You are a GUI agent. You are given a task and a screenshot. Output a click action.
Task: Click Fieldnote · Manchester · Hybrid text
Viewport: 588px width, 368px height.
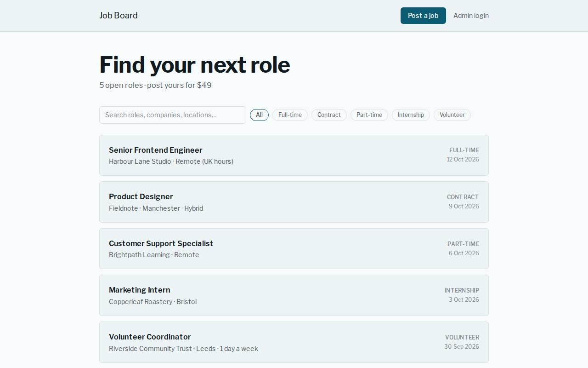point(156,208)
